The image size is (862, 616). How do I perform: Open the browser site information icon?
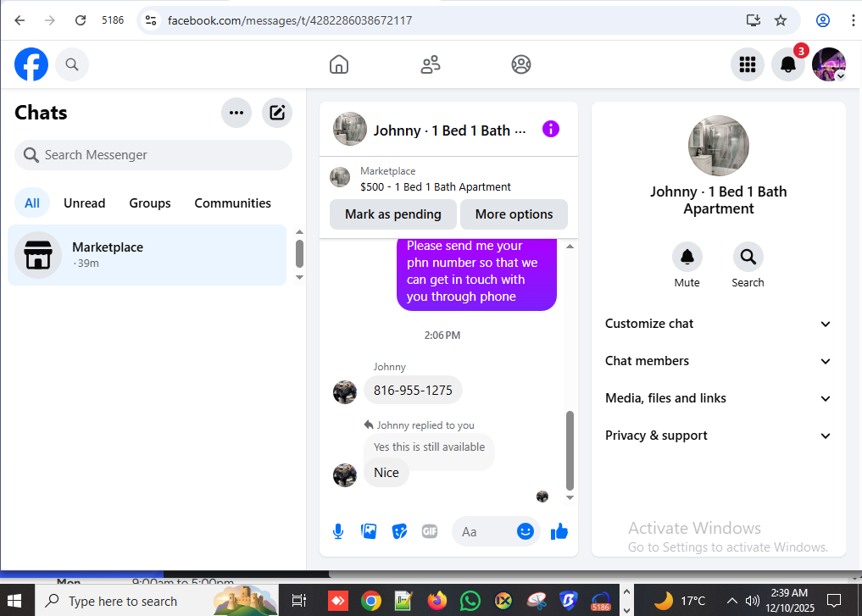pyautogui.click(x=151, y=20)
